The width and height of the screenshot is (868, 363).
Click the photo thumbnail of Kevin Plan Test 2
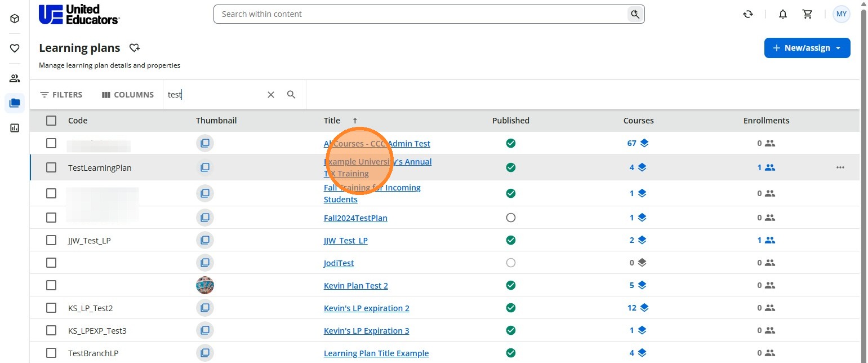coord(205,285)
